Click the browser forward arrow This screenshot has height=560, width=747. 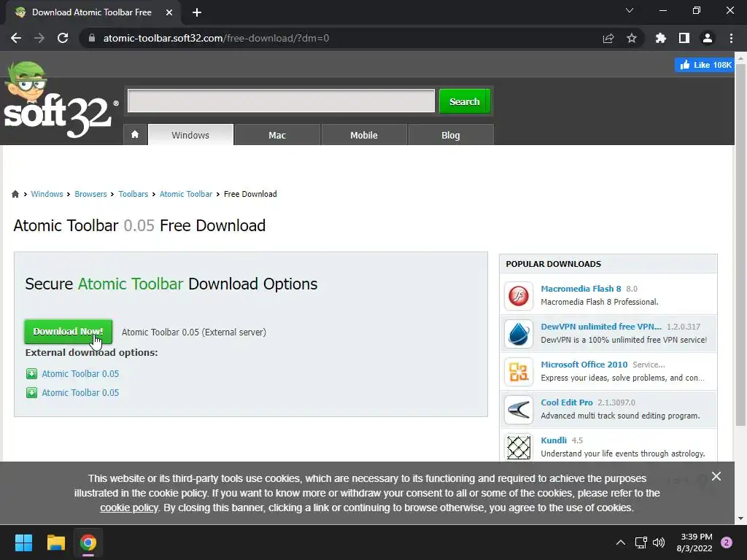tap(39, 38)
